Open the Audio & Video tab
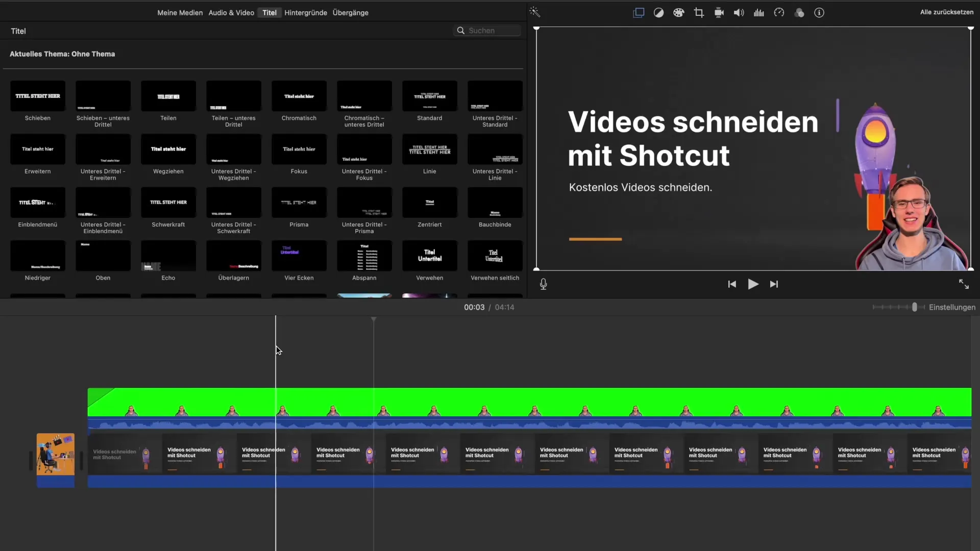 pyautogui.click(x=231, y=13)
